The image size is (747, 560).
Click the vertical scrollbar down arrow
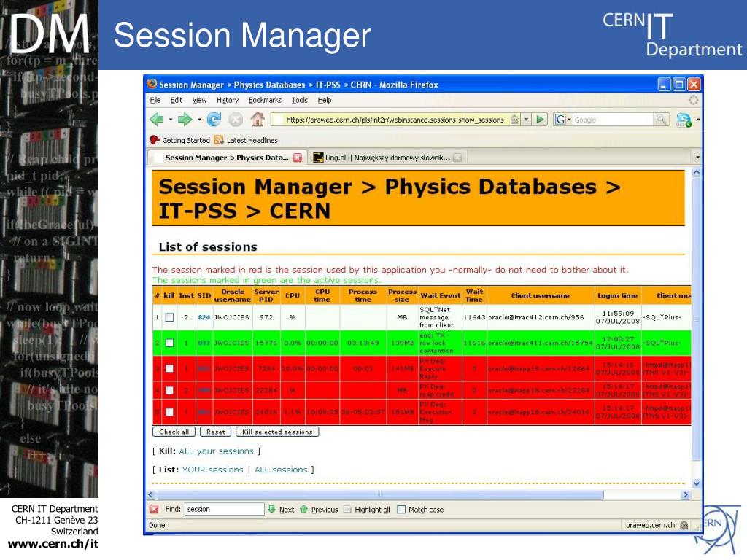(x=697, y=484)
